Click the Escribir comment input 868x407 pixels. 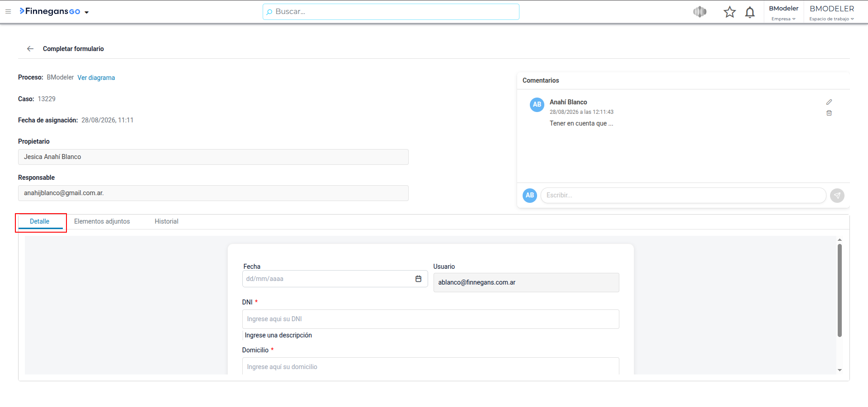683,195
